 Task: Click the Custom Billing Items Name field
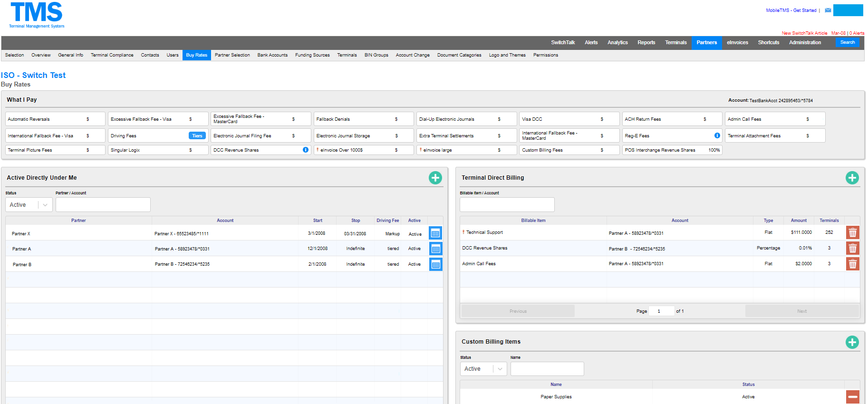tap(547, 369)
